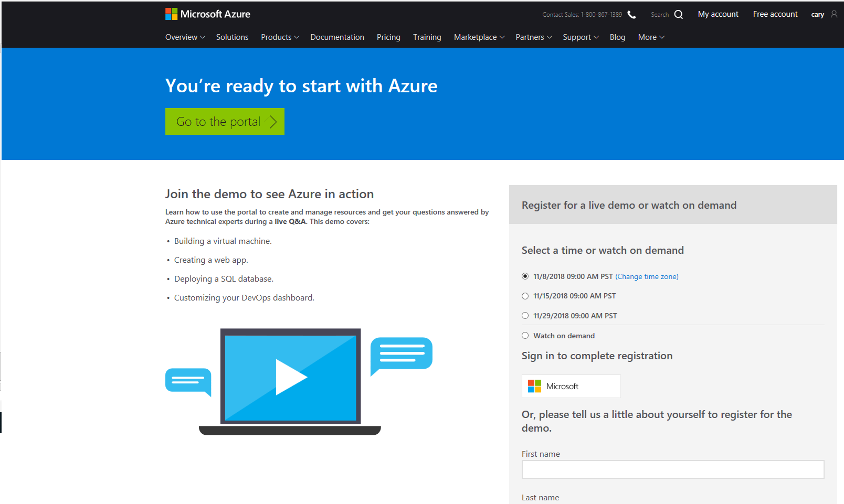Open the Documentation page

click(337, 37)
